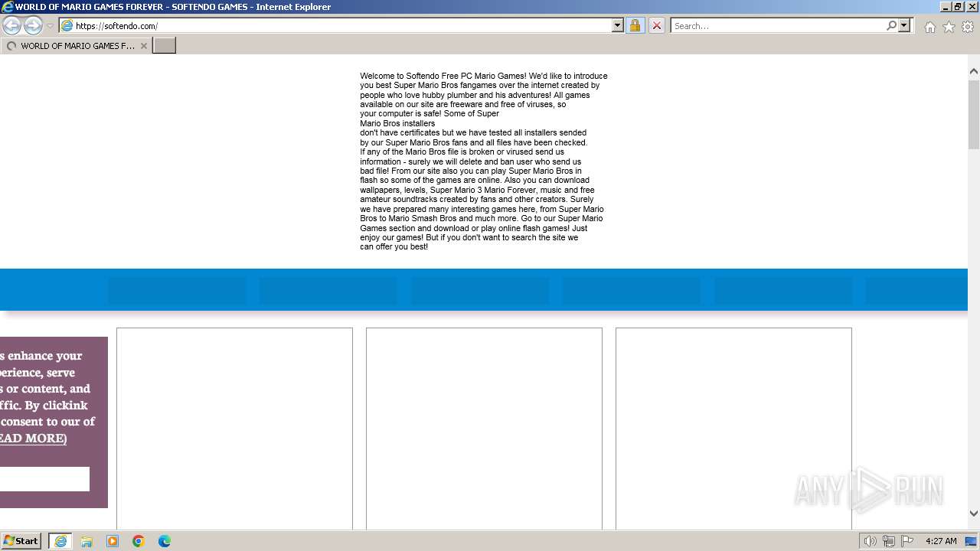Click the white button in cookie banner
The width and height of the screenshot is (980, 551).
coord(44,479)
